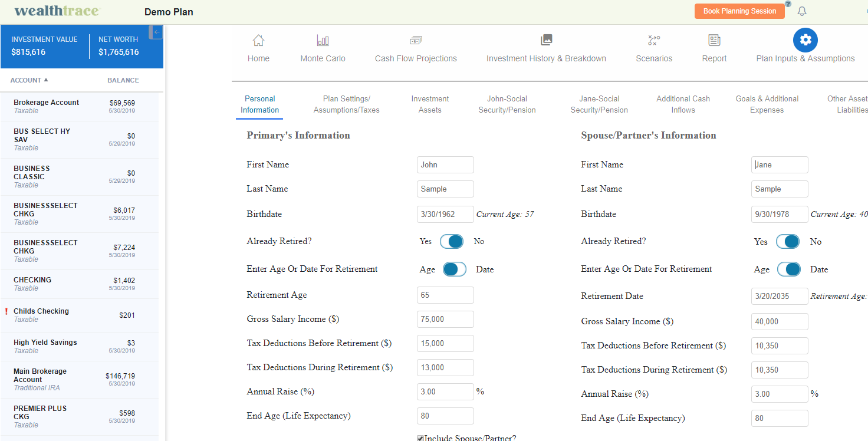The width and height of the screenshot is (868, 441).
Task: Select the Main Brokerage Account row
Action: coord(79,380)
